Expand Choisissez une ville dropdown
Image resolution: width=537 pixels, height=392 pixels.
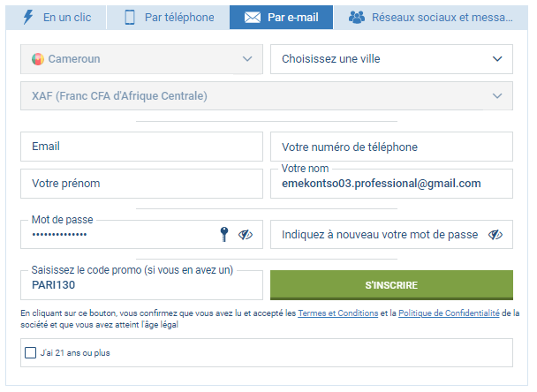click(x=391, y=59)
